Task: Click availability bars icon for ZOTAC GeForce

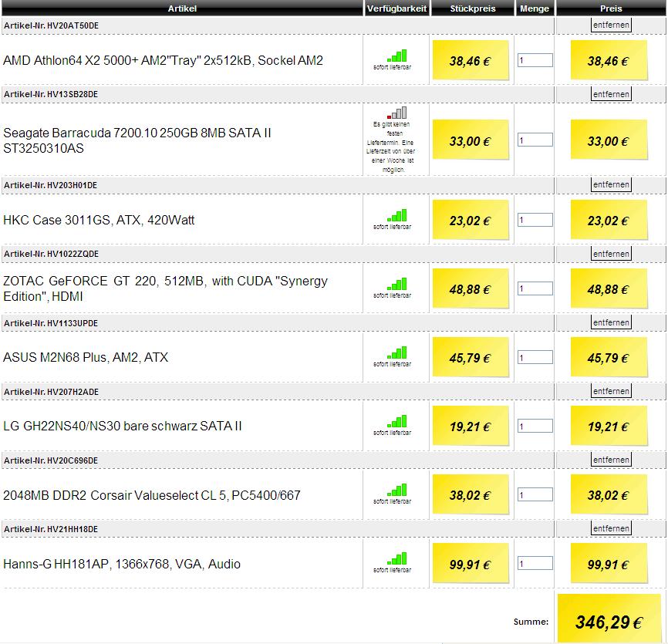Action: 396,284
